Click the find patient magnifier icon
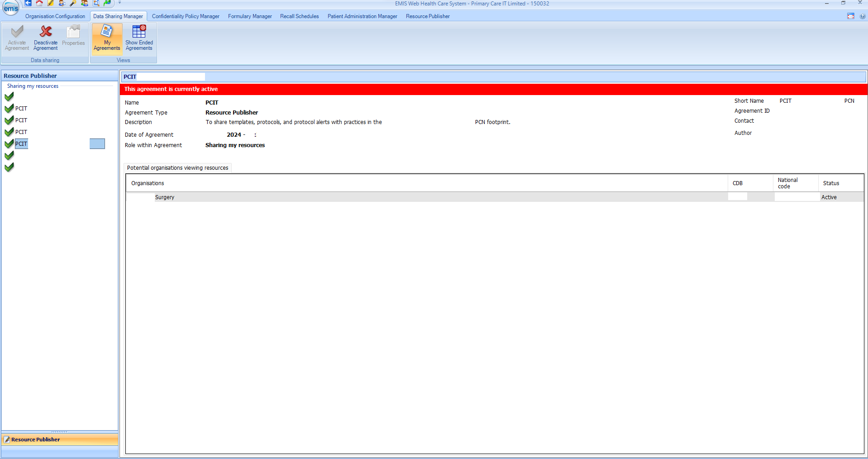868x459 pixels. (x=62, y=3)
